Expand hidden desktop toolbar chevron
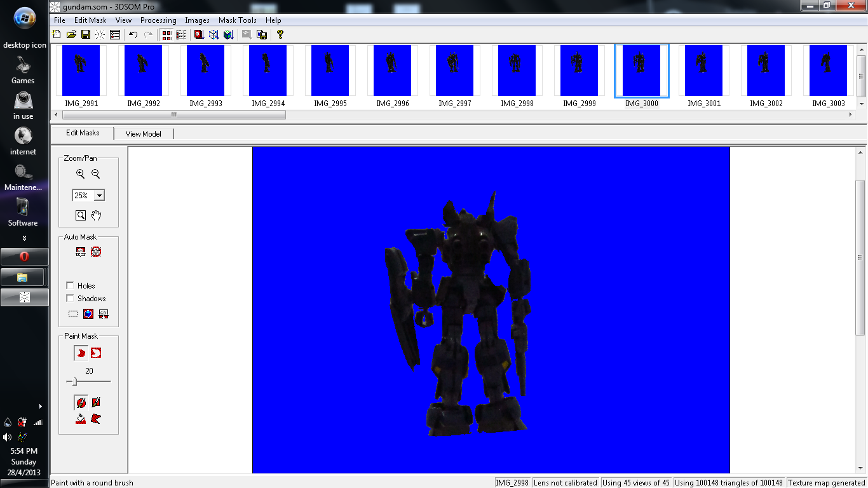 [x=24, y=238]
